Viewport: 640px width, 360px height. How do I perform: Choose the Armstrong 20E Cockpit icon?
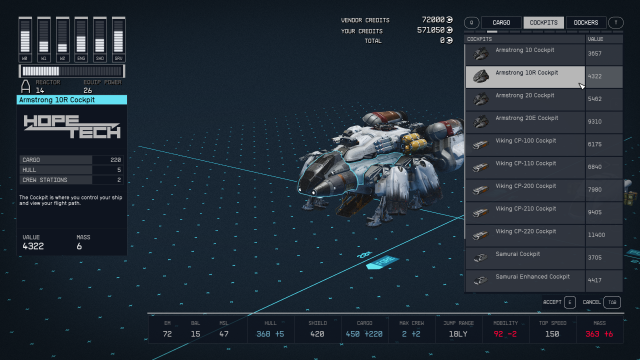(x=480, y=122)
